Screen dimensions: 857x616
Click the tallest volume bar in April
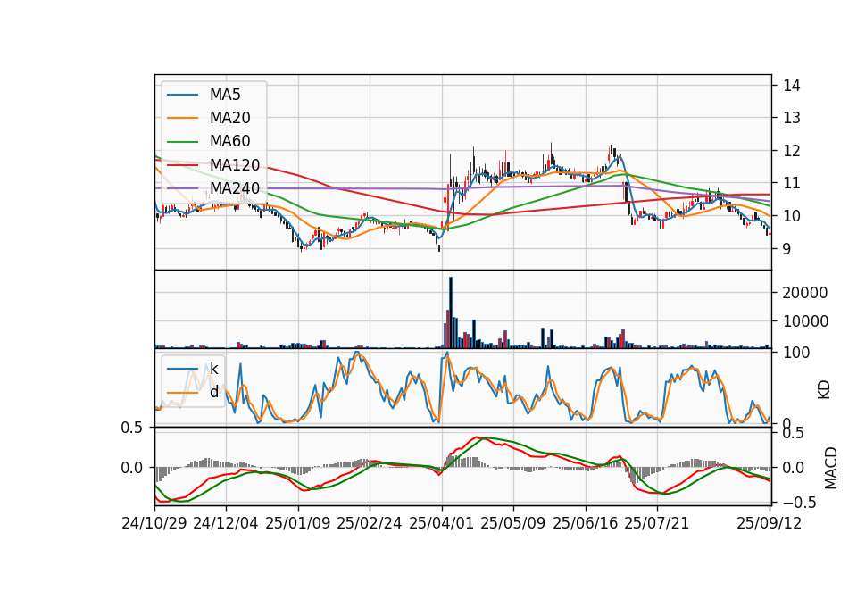451,312
